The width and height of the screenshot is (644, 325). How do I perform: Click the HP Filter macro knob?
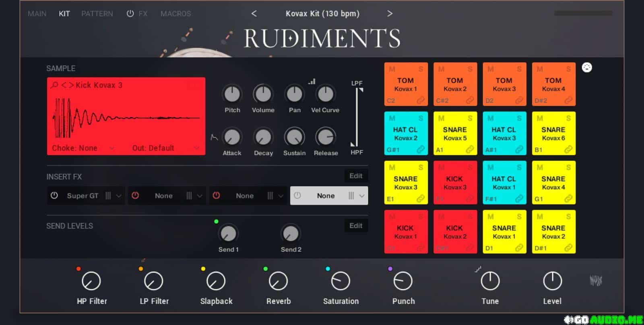tap(91, 281)
